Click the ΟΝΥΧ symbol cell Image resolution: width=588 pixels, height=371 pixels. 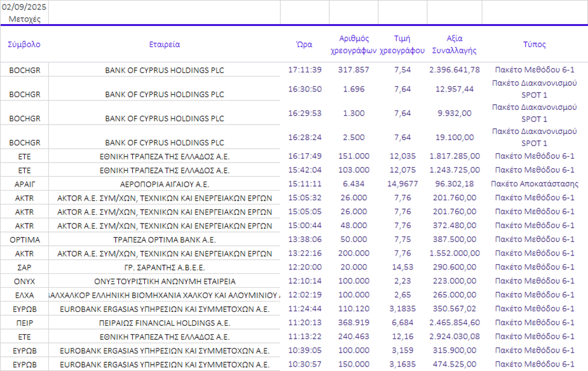[x=24, y=281]
